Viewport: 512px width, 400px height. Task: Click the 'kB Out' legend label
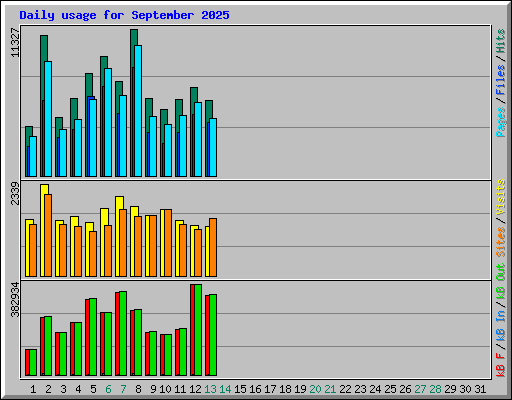(x=500, y=282)
